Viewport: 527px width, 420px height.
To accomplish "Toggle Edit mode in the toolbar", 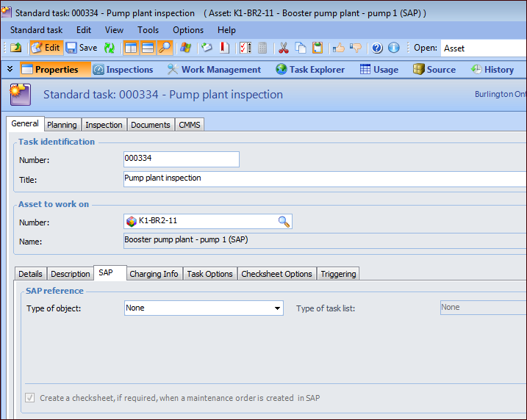I will click(46, 48).
